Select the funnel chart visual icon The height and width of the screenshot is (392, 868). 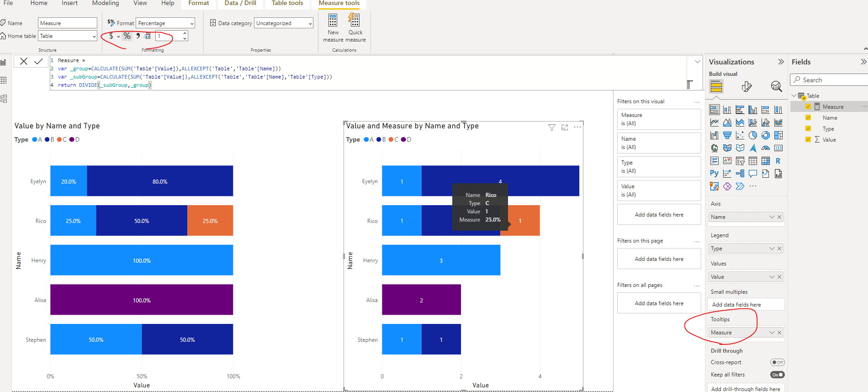point(727,135)
